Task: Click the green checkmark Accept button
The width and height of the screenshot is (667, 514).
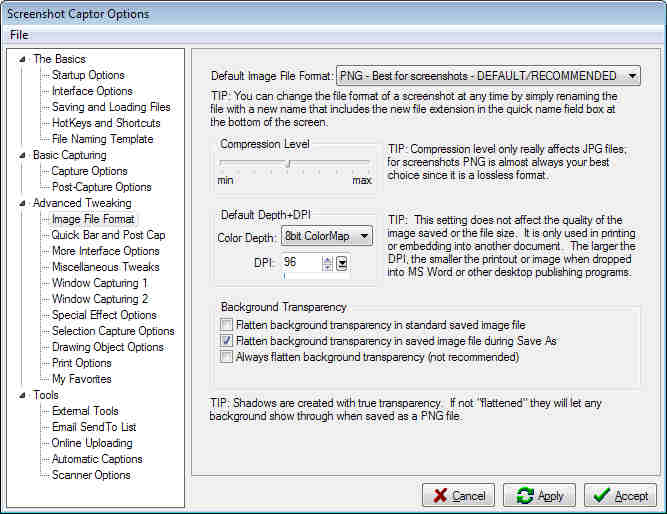Action: coord(620,495)
